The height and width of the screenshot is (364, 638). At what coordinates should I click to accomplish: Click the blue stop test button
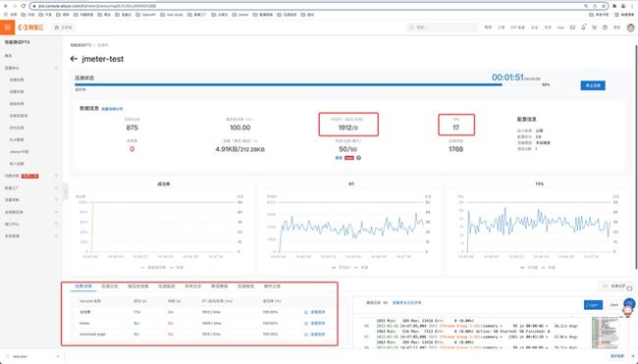point(593,85)
